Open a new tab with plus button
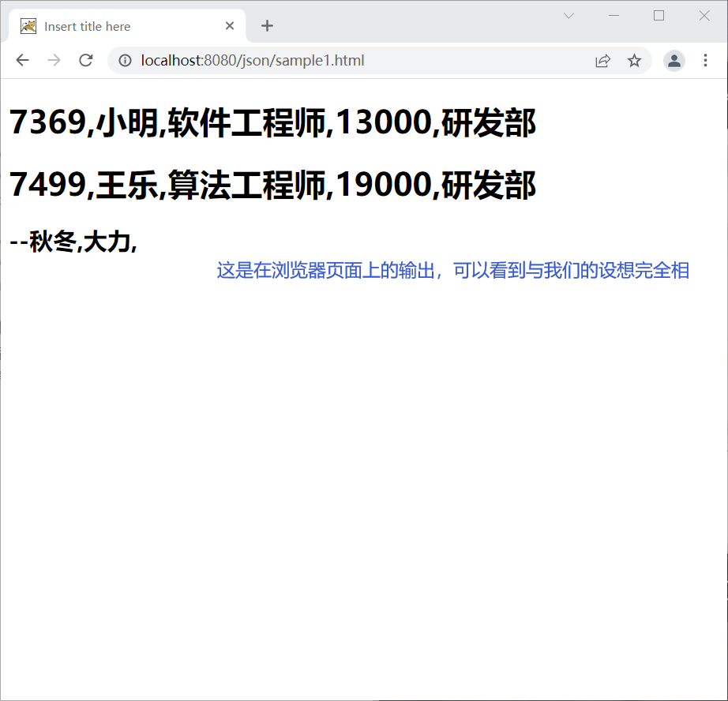 [267, 26]
